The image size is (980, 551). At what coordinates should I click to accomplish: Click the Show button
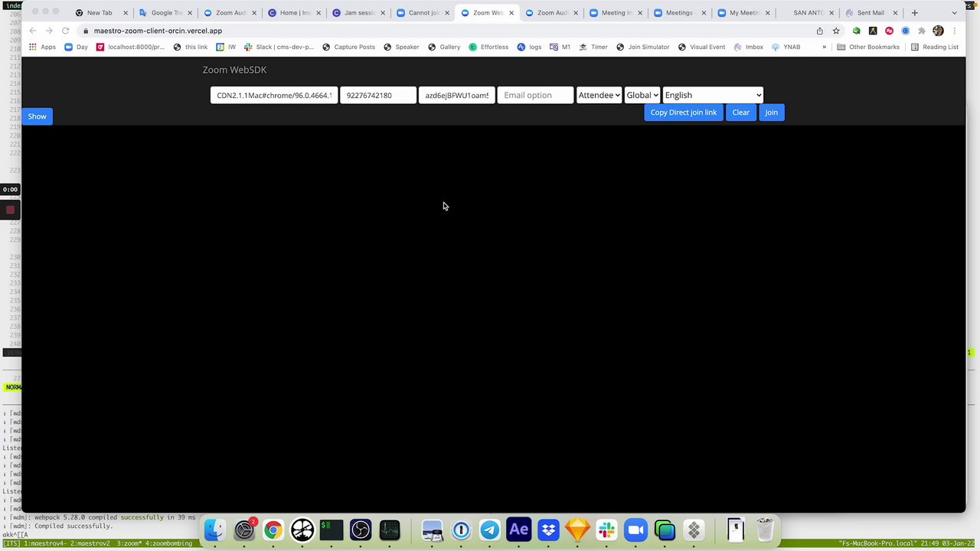point(37,116)
